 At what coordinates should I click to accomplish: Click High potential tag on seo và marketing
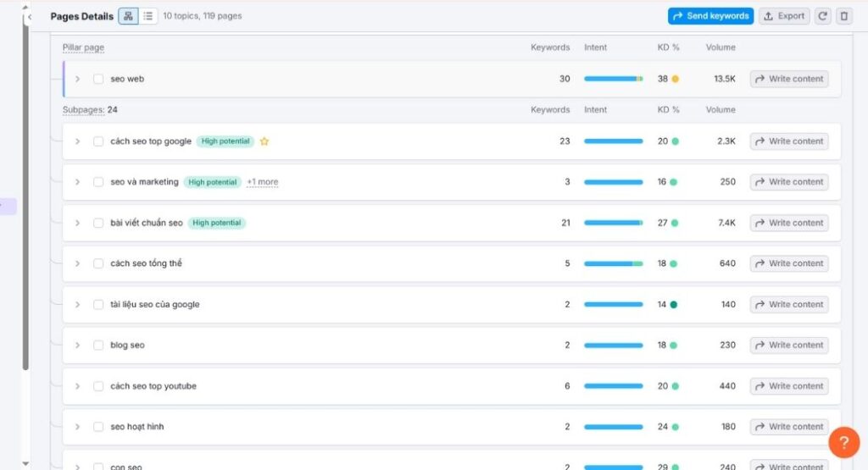pos(212,182)
